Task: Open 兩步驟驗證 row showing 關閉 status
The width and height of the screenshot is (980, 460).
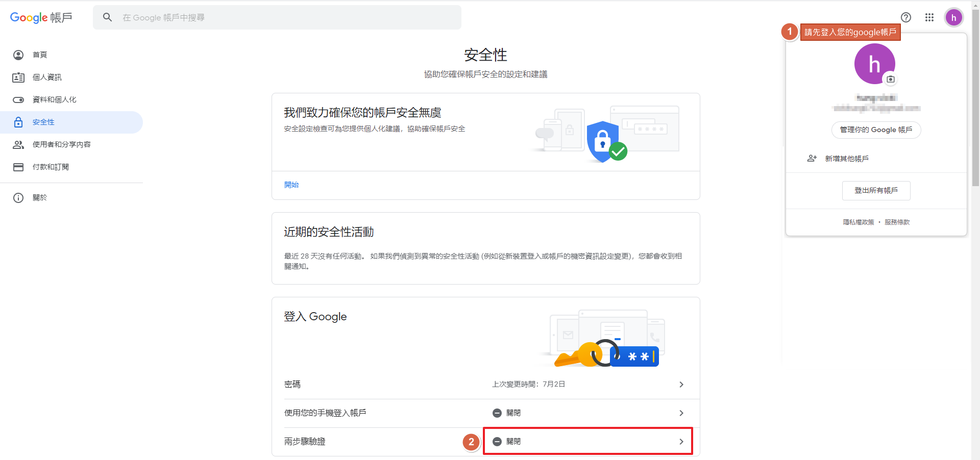Action: click(587, 442)
